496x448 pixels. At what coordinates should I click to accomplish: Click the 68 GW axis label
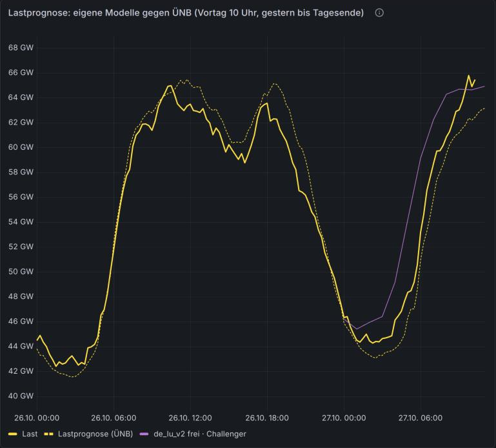pyautogui.click(x=21, y=48)
